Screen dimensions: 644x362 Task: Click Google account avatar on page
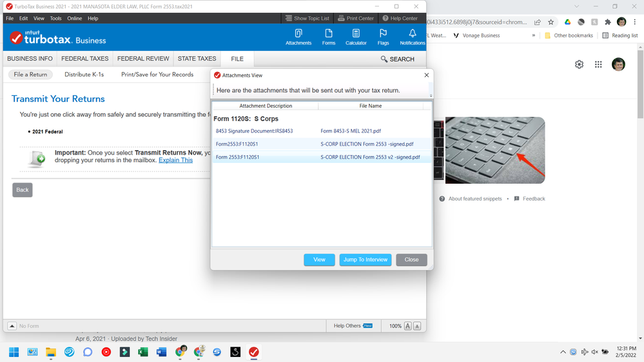pos(618,64)
